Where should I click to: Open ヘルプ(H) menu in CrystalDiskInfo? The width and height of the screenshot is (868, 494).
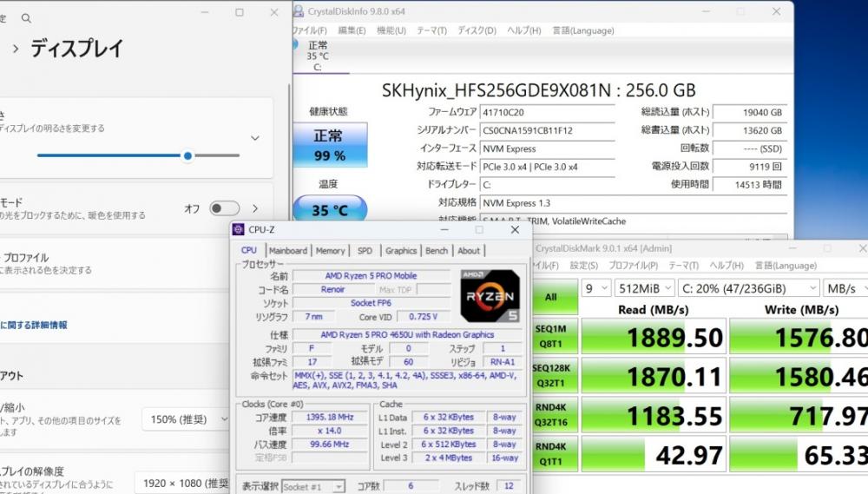pos(524,30)
